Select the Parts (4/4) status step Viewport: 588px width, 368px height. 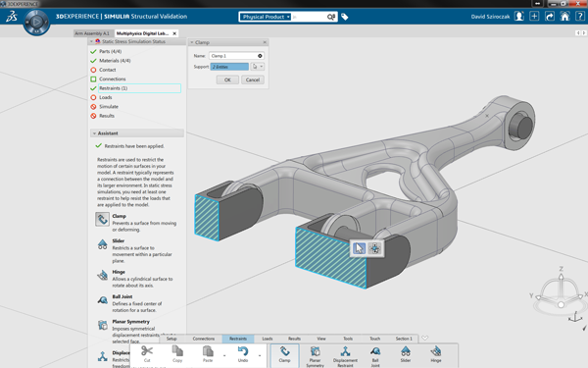110,51
